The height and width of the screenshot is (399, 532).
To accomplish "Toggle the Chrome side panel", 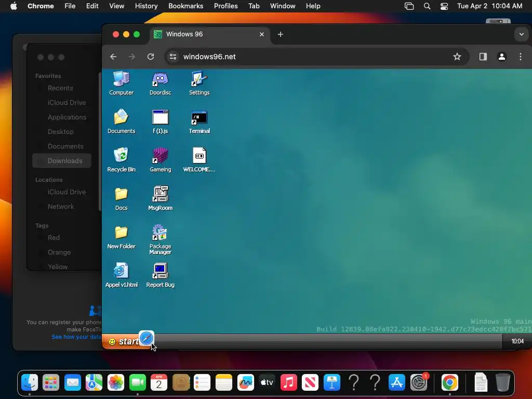I will click(483, 57).
